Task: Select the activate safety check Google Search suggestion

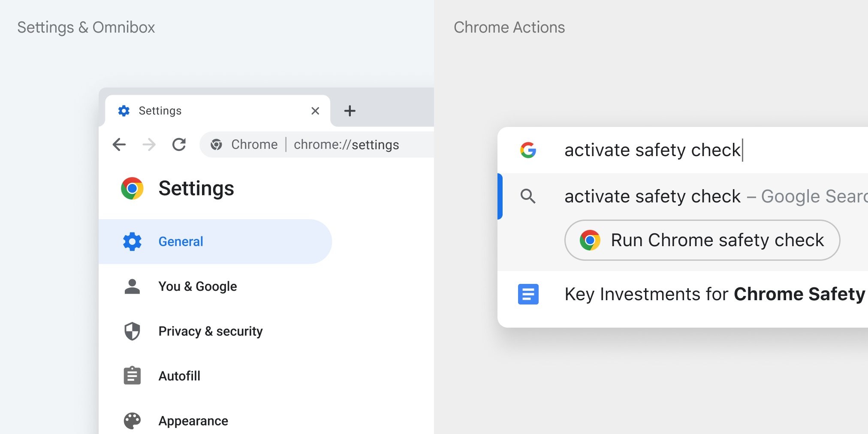Action: tap(686, 196)
